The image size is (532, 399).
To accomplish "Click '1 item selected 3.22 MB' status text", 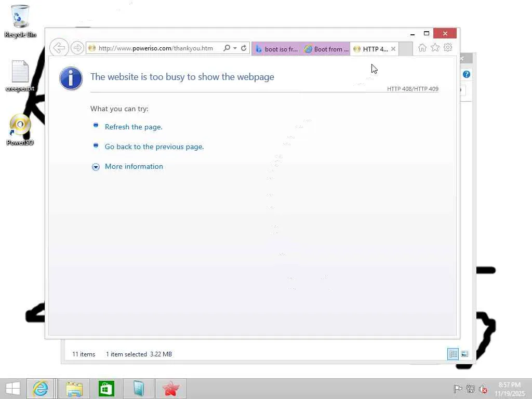I will [139, 354].
